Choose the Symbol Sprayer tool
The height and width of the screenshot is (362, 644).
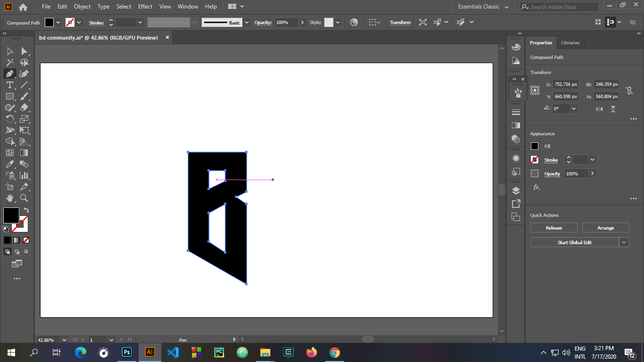(9, 175)
